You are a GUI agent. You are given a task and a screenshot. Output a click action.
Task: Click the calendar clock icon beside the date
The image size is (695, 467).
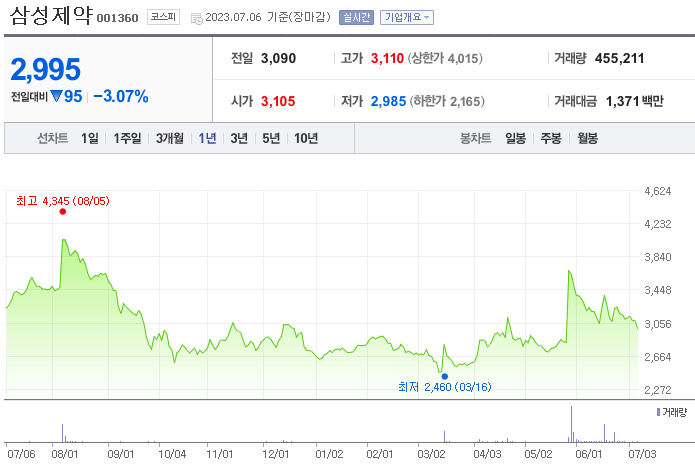pos(196,18)
